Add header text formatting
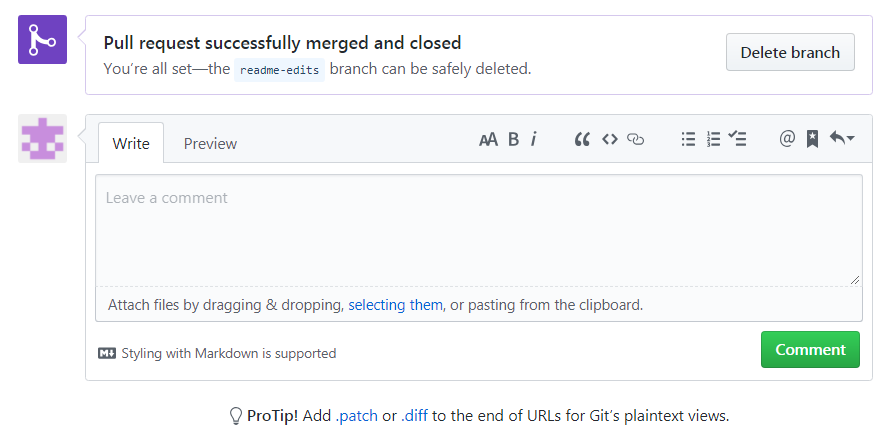This screenshot has width=881, height=444. (488, 140)
